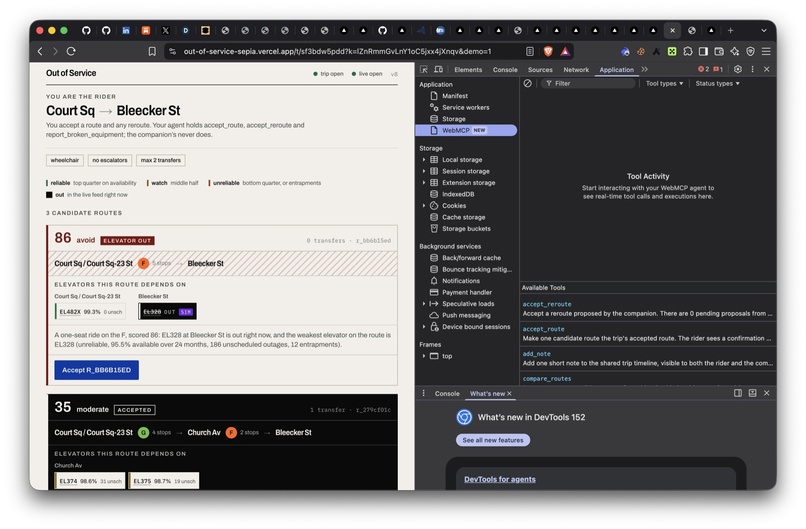Open Cache storage entry
This screenshot has height=529, width=806.
[x=463, y=217]
